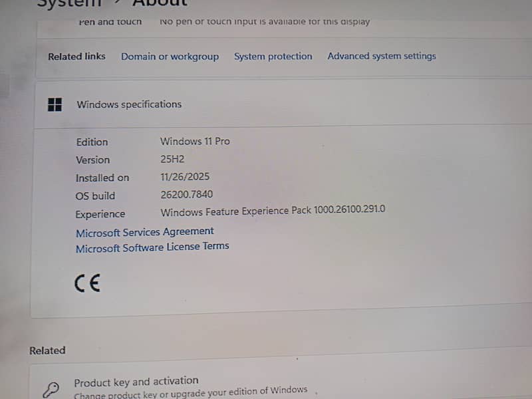
Task: Open System protection settings link
Action: coord(273,57)
